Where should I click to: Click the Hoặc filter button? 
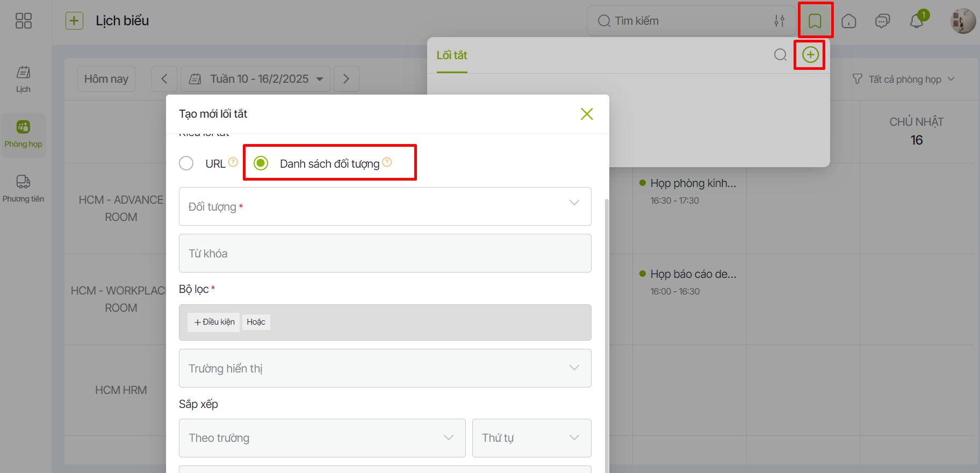coord(256,322)
